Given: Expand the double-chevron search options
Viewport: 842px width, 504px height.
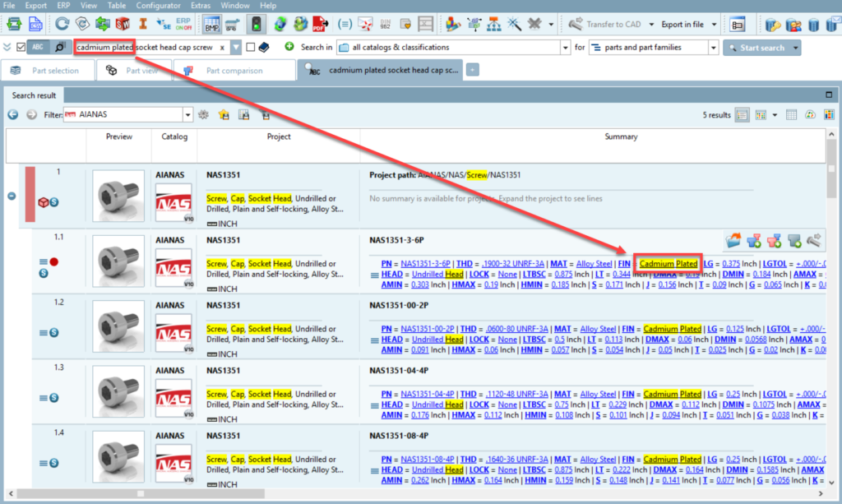Looking at the screenshot, I should (x=7, y=47).
